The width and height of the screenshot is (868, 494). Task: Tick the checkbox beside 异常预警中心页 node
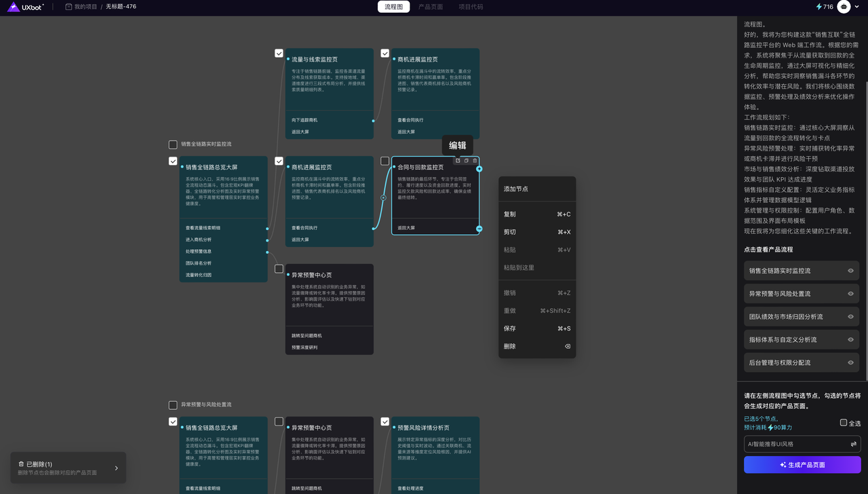point(279,269)
